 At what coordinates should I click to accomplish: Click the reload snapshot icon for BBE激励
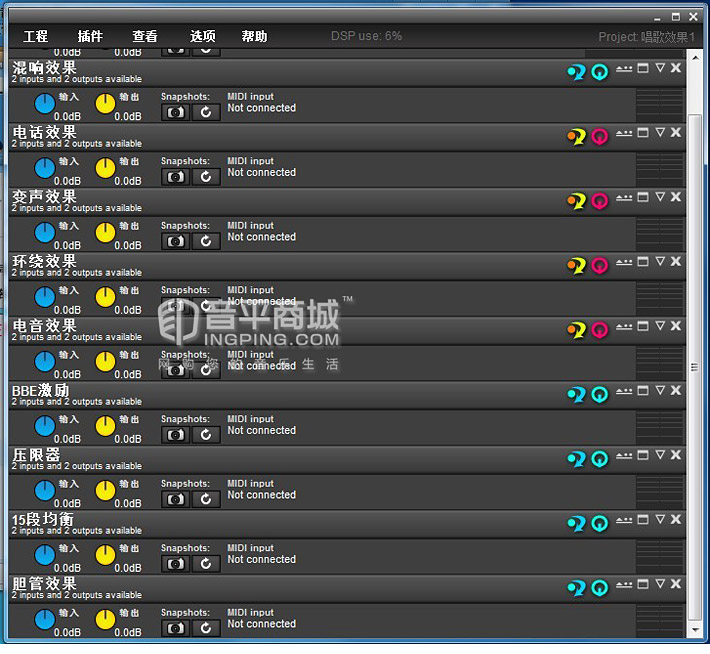pyautogui.click(x=206, y=435)
